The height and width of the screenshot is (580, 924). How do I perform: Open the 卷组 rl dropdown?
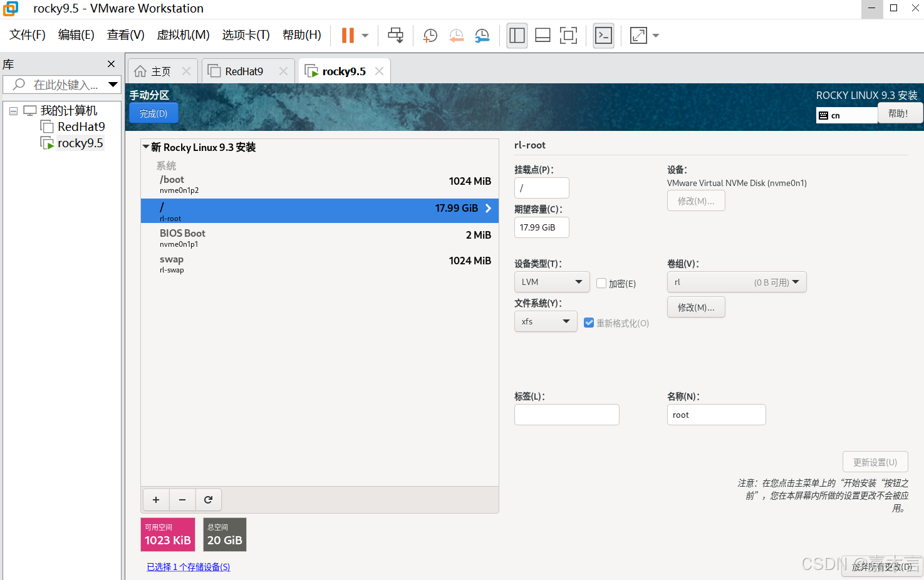(x=737, y=282)
